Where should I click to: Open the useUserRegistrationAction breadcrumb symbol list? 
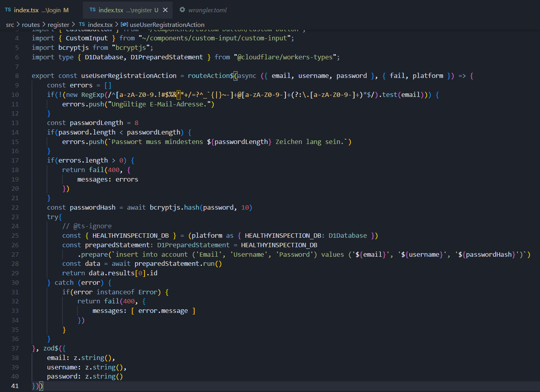tap(167, 25)
